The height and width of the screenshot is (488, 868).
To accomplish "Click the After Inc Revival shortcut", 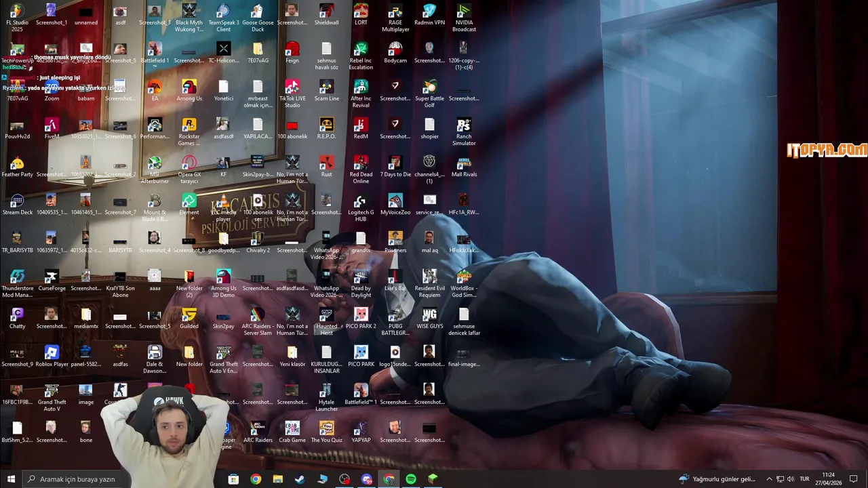I will tap(361, 94).
